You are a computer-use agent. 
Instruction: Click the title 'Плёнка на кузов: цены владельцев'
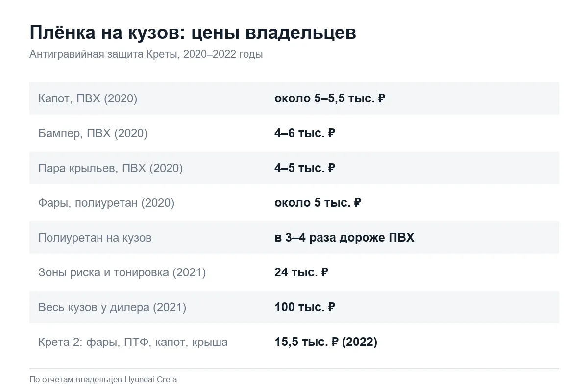tap(193, 33)
